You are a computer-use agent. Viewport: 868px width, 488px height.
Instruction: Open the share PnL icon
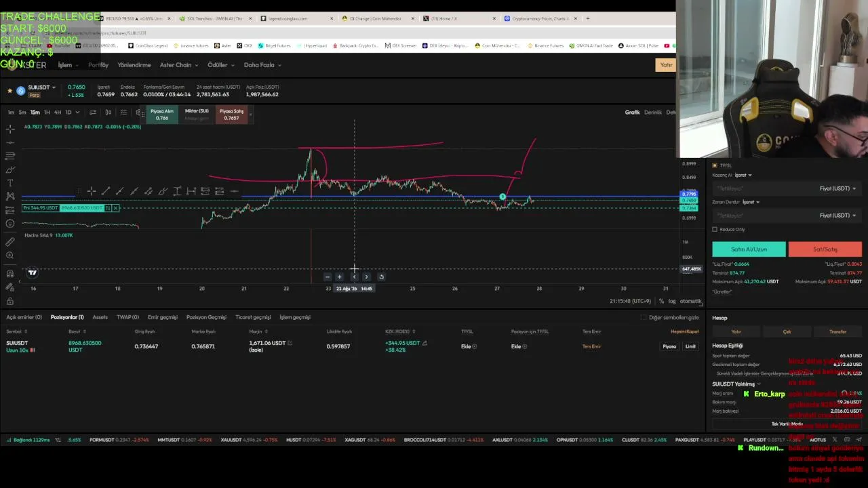pos(425,343)
